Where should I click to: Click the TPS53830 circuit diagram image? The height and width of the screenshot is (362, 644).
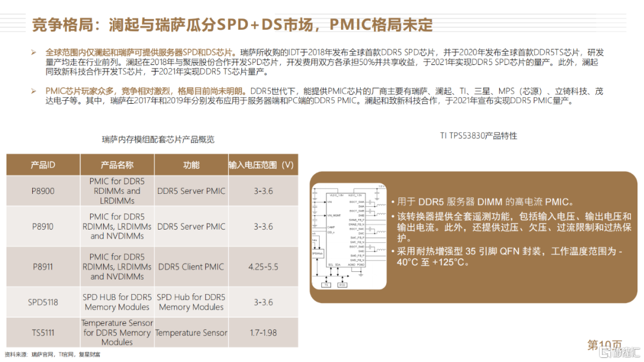pyautogui.click(x=349, y=236)
